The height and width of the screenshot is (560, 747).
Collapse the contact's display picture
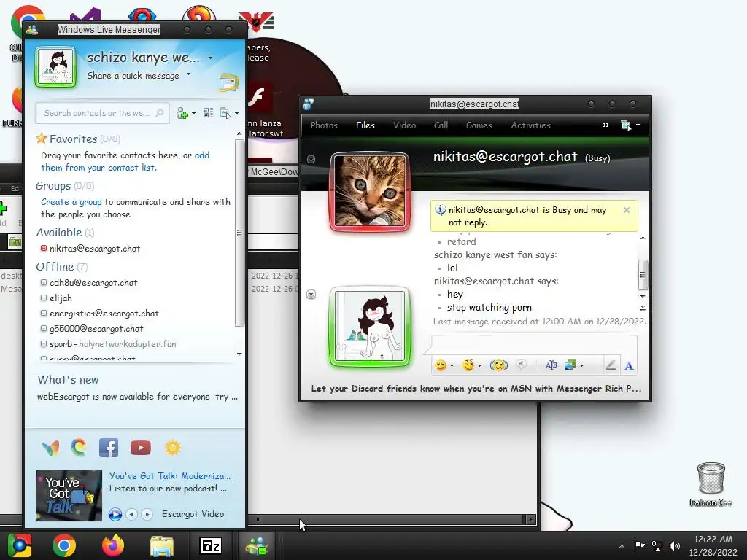pyautogui.click(x=311, y=159)
